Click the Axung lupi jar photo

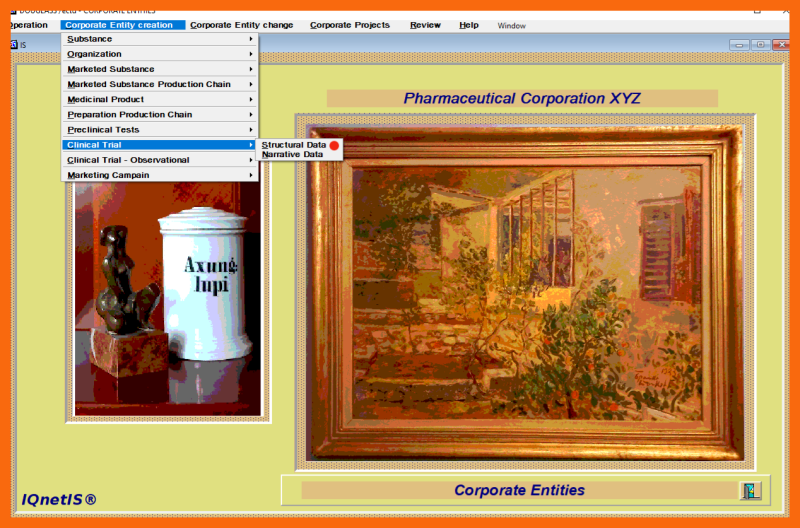pyautogui.click(x=168, y=298)
